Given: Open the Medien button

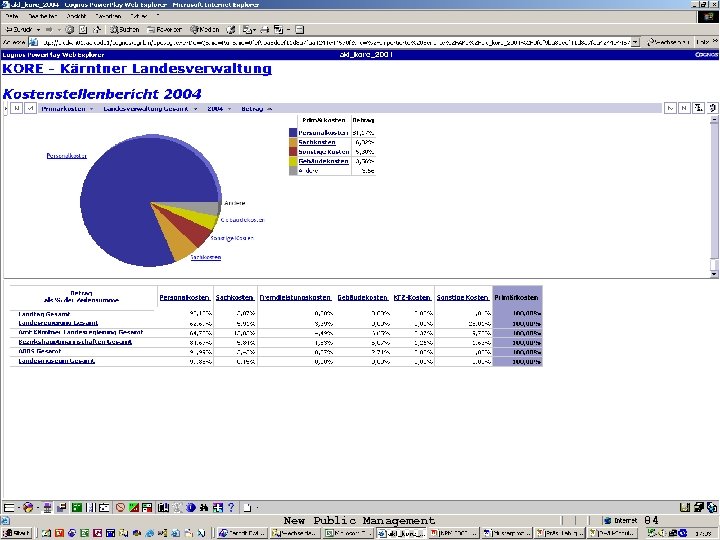Looking at the screenshot, I should tap(205, 29).
